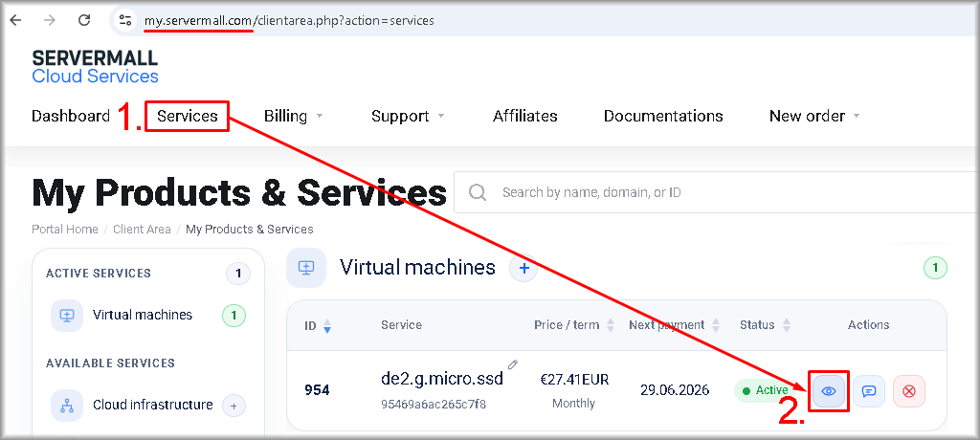Click Monthly billing term text
The image size is (980, 440).
(x=574, y=404)
